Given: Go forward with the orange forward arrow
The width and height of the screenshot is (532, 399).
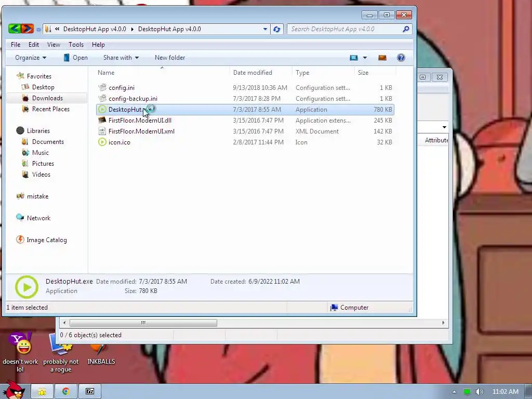Looking at the screenshot, I should point(28,29).
